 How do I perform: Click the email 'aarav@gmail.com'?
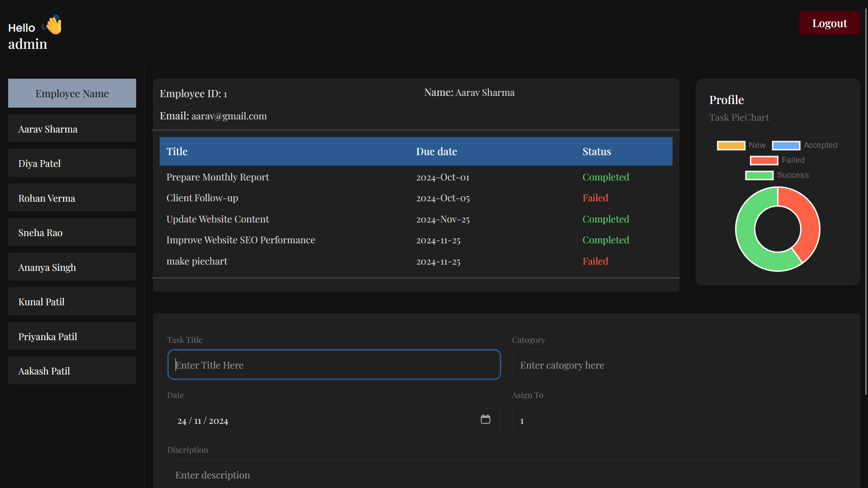(x=229, y=116)
